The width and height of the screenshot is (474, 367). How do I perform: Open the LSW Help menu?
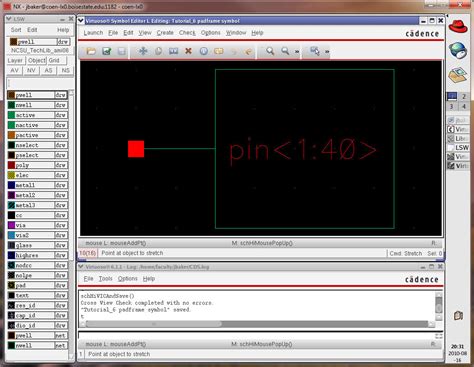[x=63, y=30]
